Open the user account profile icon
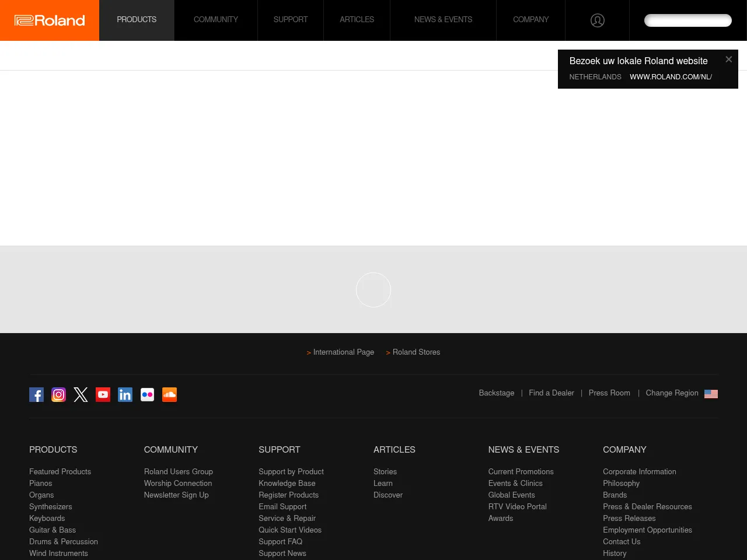747x560 pixels. coord(597,20)
